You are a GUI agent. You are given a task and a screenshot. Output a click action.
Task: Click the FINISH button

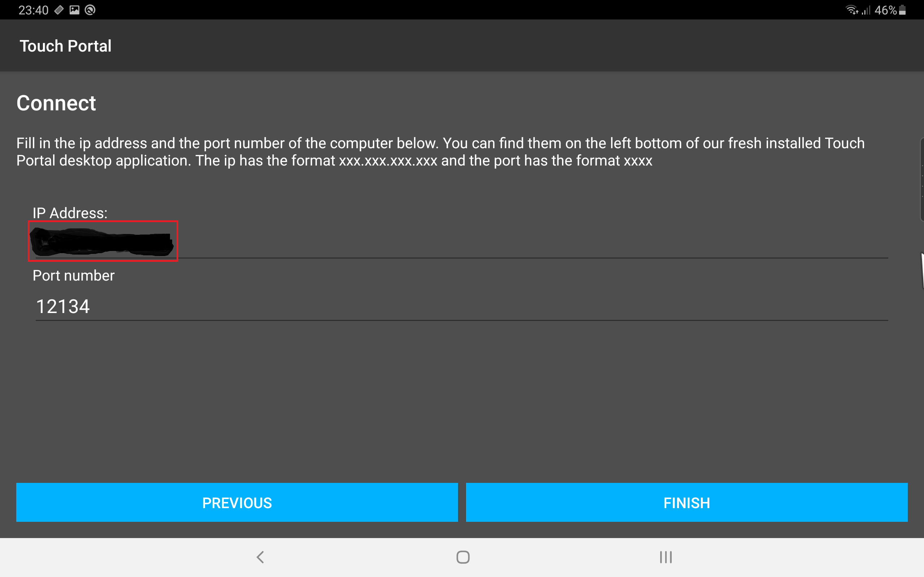(x=687, y=502)
